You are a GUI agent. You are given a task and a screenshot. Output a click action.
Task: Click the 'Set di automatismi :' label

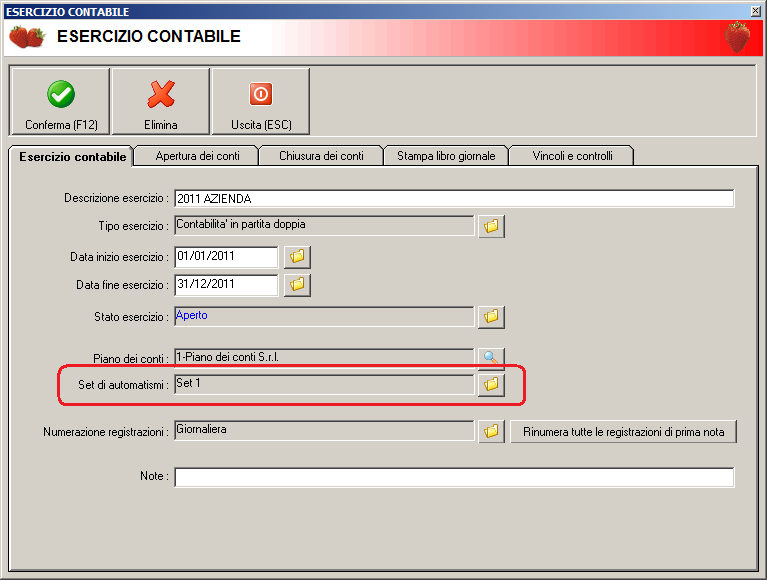coord(124,385)
